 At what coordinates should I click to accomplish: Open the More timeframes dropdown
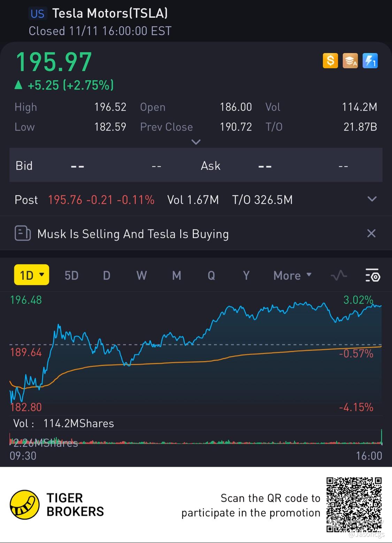292,275
